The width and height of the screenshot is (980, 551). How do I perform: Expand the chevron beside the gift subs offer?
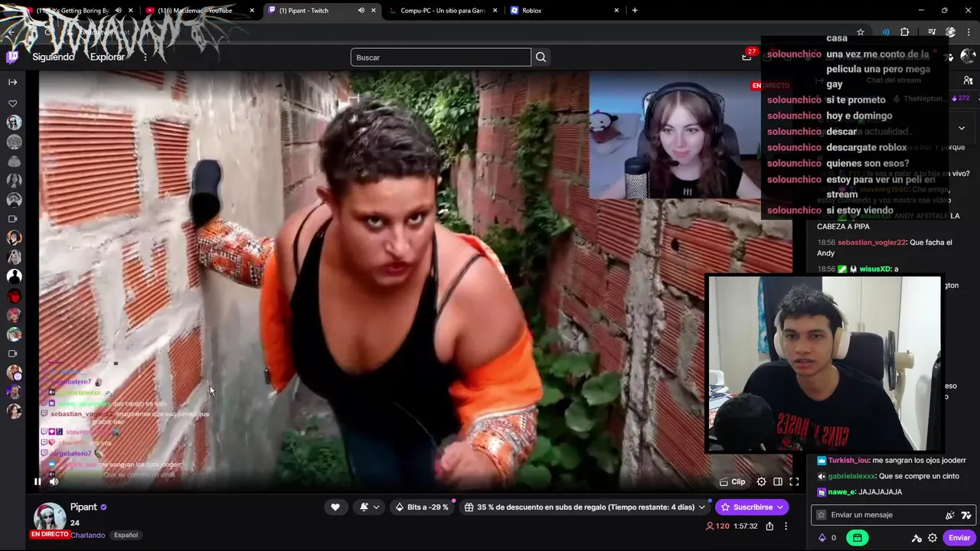tap(702, 507)
